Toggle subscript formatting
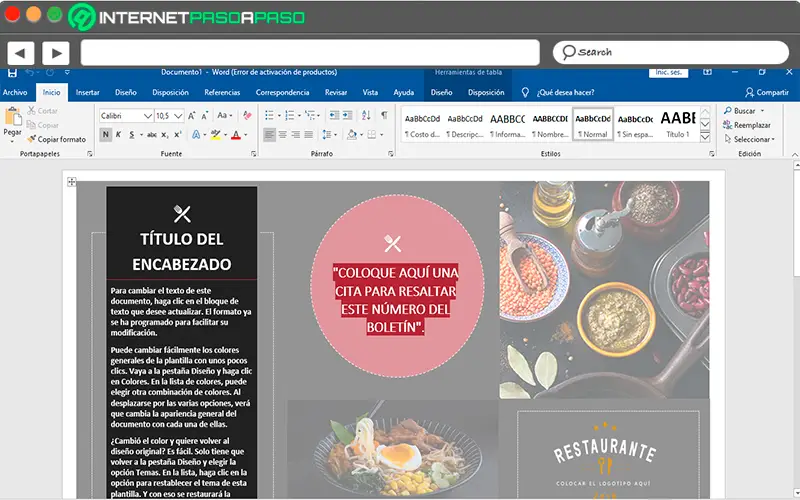The image size is (800, 500). tap(165, 135)
